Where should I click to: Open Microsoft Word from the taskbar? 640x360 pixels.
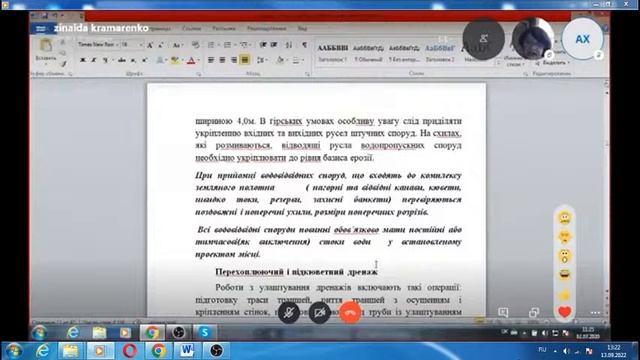[x=187, y=351]
